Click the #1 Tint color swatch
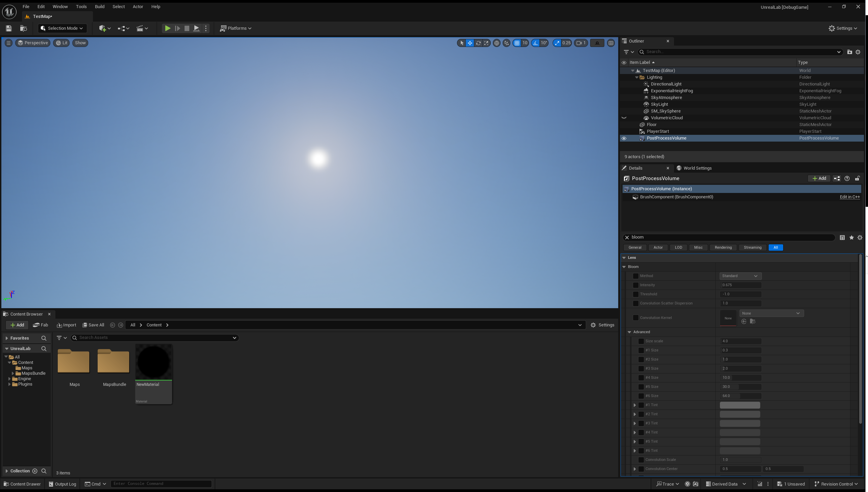 [x=740, y=405]
